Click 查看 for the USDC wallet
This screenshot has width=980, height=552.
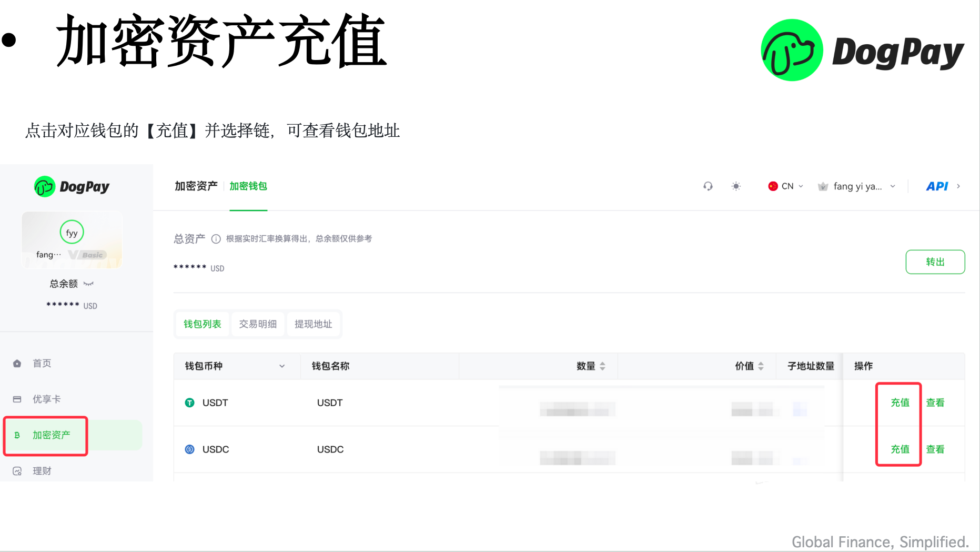(935, 449)
